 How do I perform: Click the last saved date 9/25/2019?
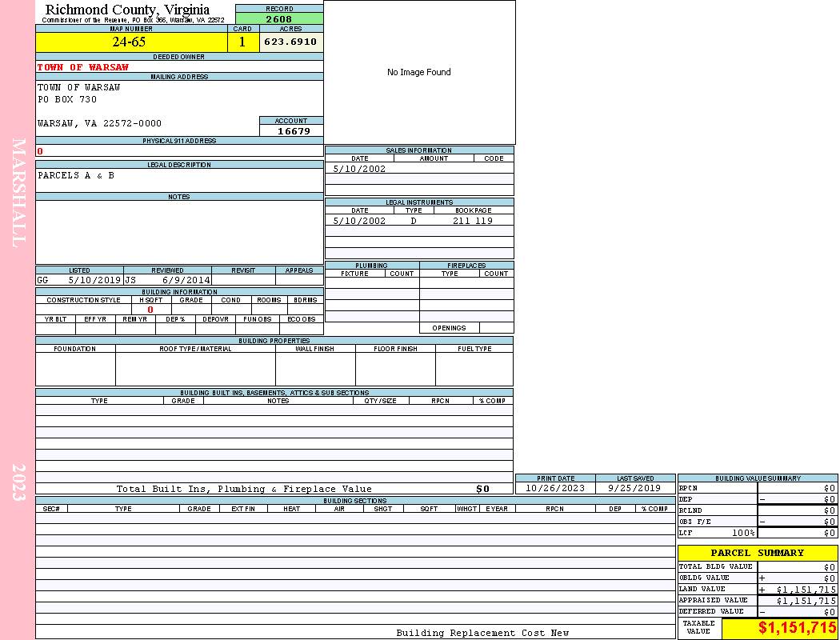634,488
